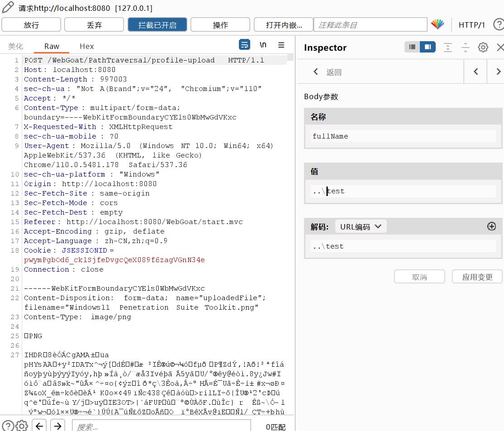The image size is (504, 431).
Task: Click the Connection: close header line
Action: [x=64, y=269]
